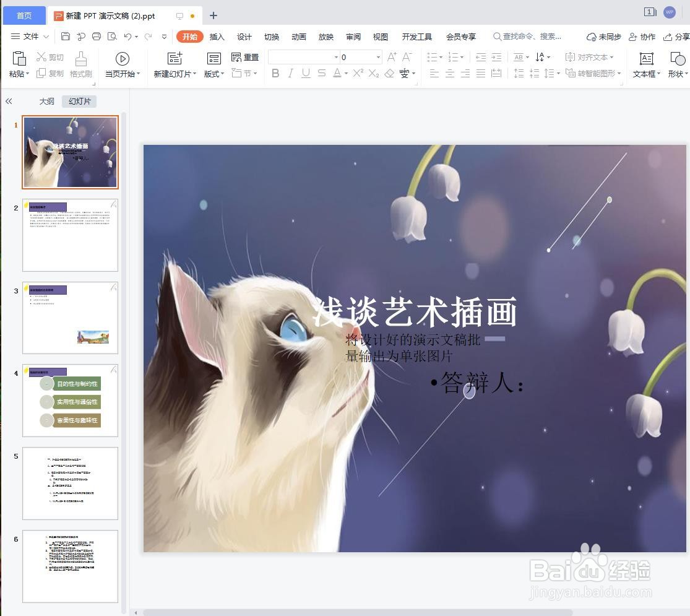Click the Copy (复制) button

tap(50, 73)
